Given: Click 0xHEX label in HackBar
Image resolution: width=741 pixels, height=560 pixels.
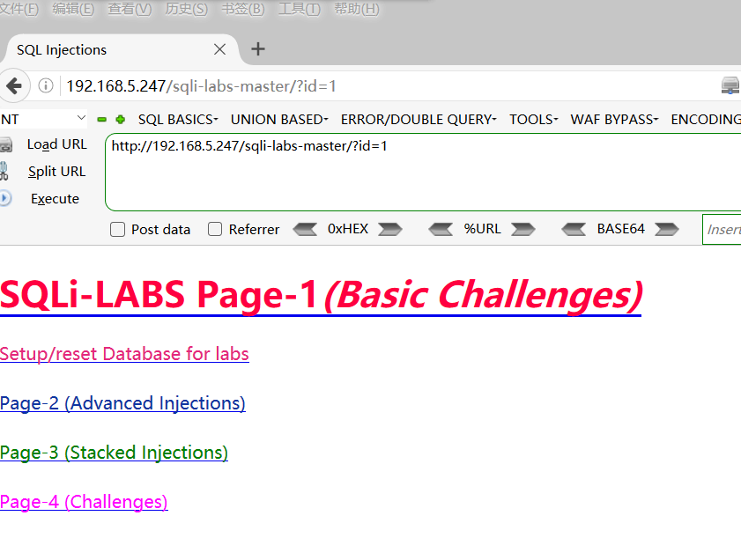Looking at the screenshot, I should tap(348, 229).
